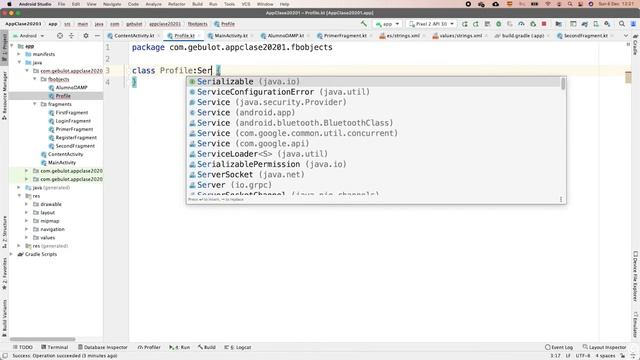Expand the drawable folder
This screenshot has height=360, width=640.
(x=27, y=204)
